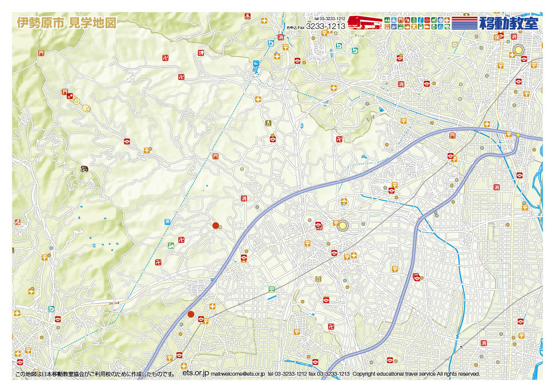Click the blue water icon beside the dotted line
The width and height of the screenshot is (555, 392).
click(167, 222)
